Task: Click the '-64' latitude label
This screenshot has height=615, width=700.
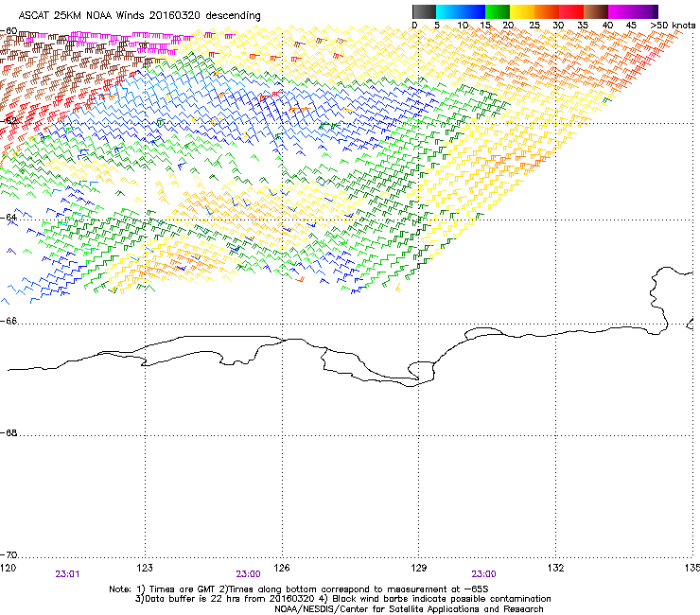Action: click(x=9, y=217)
